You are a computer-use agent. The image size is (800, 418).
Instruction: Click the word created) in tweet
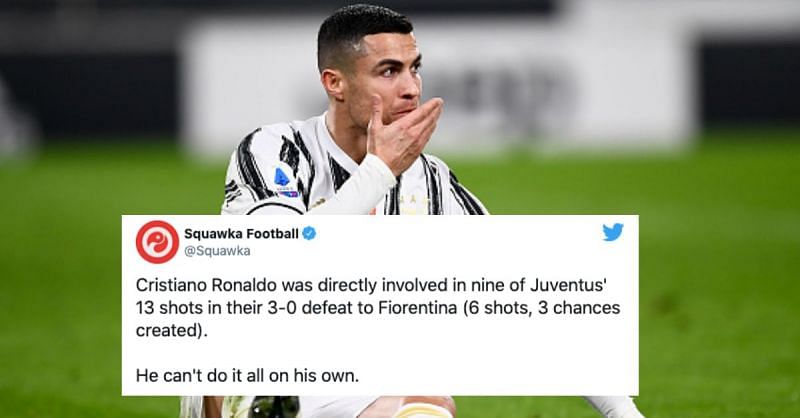(x=171, y=330)
